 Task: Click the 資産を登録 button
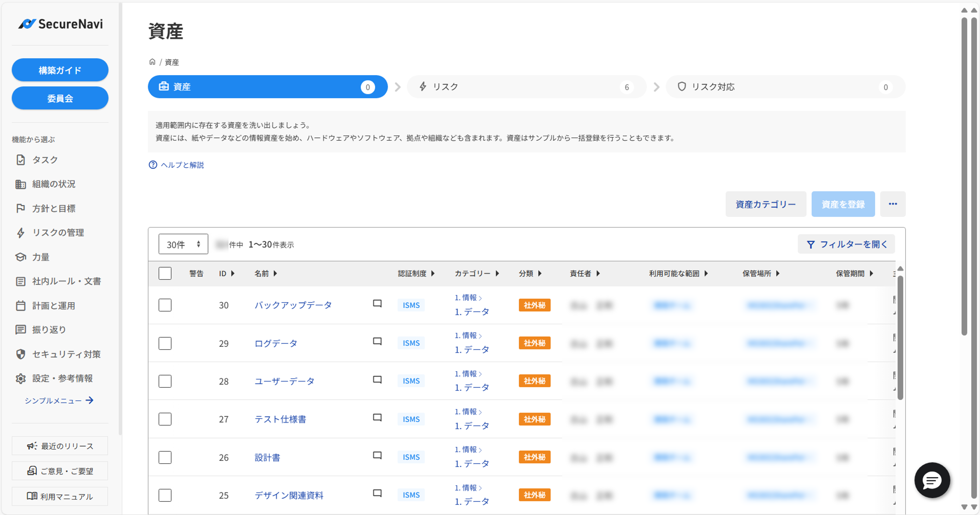click(x=843, y=204)
